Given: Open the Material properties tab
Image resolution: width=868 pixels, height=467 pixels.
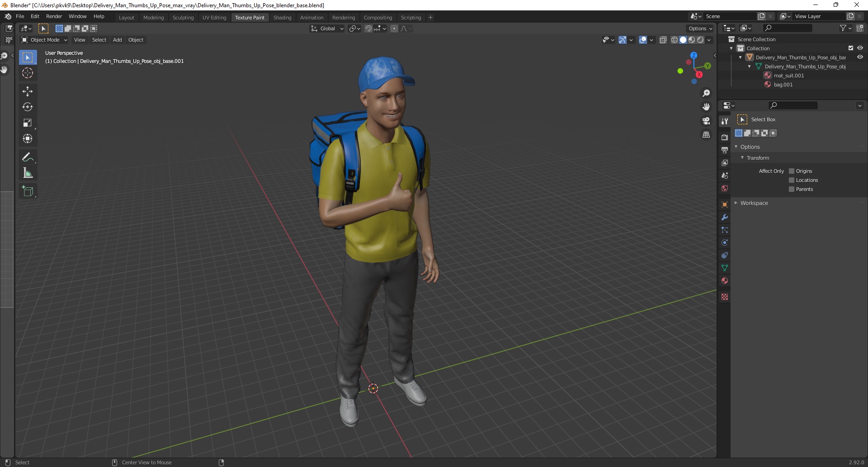Looking at the screenshot, I should click(725, 280).
